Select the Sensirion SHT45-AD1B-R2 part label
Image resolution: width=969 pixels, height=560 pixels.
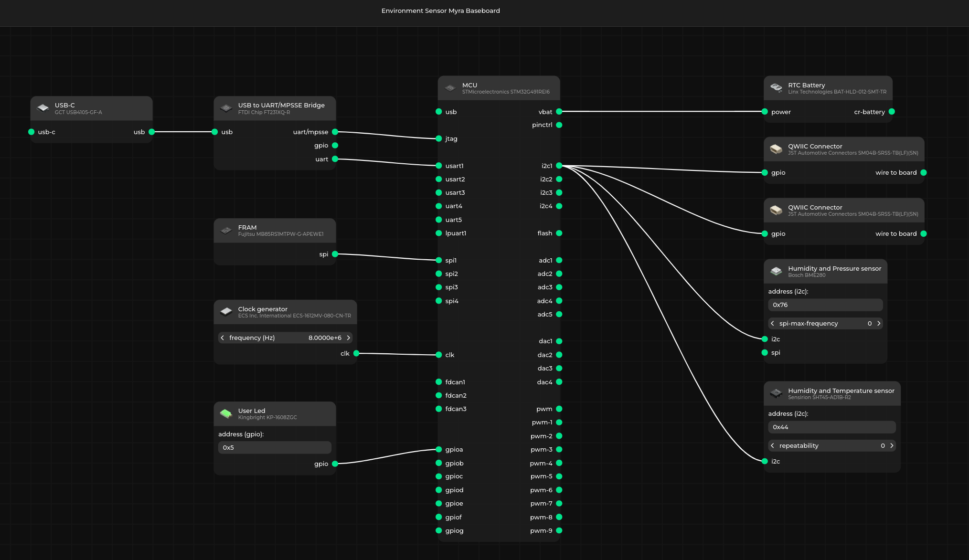pos(820,397)
